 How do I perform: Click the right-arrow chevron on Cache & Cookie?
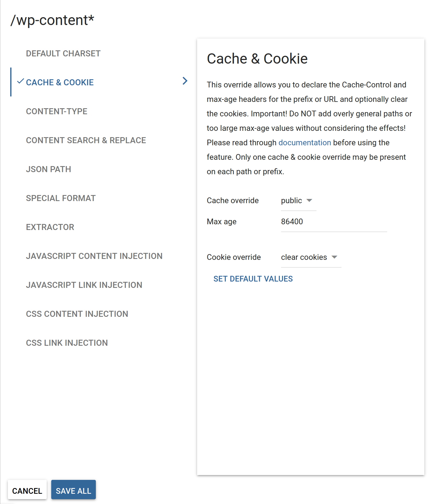(184, 81)
